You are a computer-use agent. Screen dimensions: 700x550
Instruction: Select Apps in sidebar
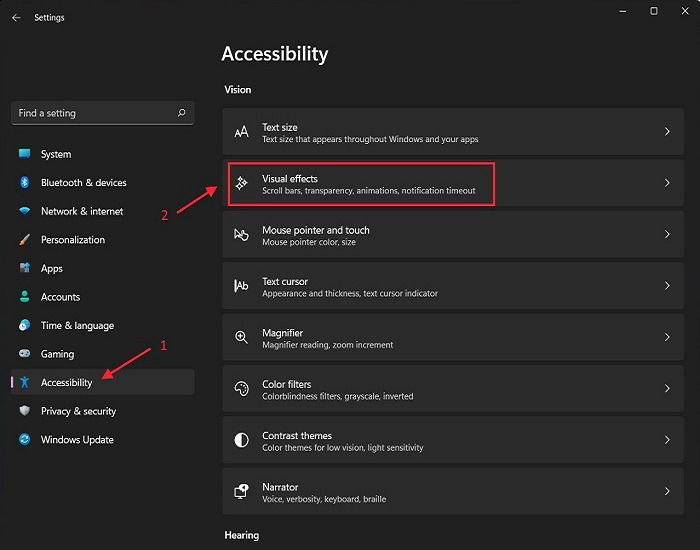(x=103, y=268)
